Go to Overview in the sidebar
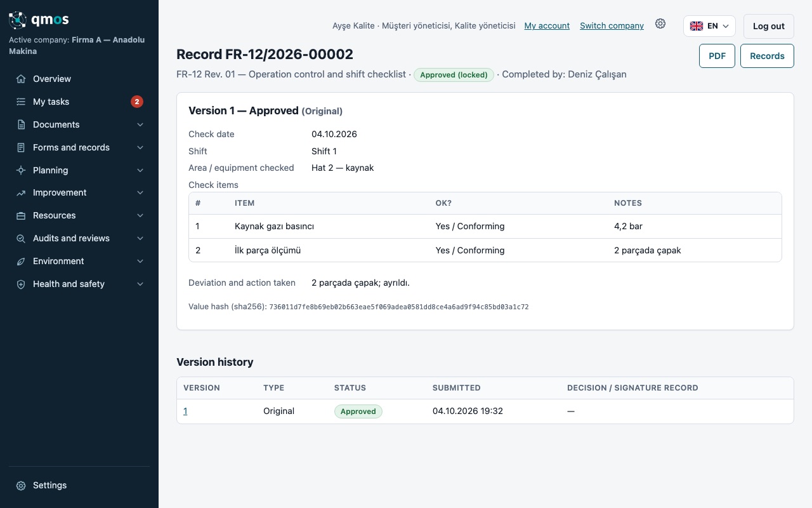The width and height of the screenshot is (812, 508). coord(79,79)
